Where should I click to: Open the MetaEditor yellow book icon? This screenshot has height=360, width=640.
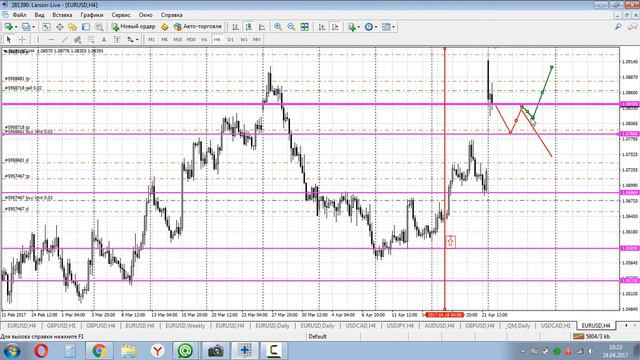tap(164, 27)
